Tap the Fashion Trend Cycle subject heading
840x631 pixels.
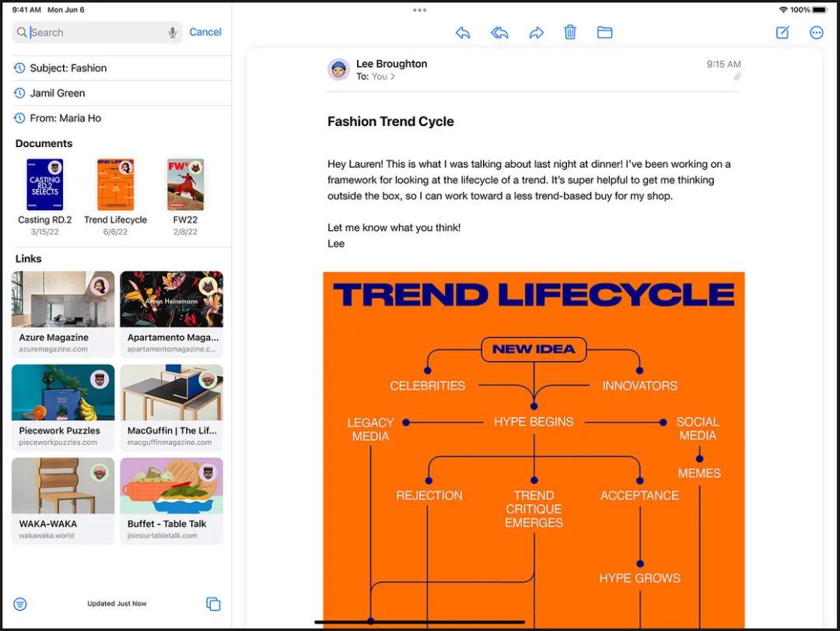[x=390, y=121]
